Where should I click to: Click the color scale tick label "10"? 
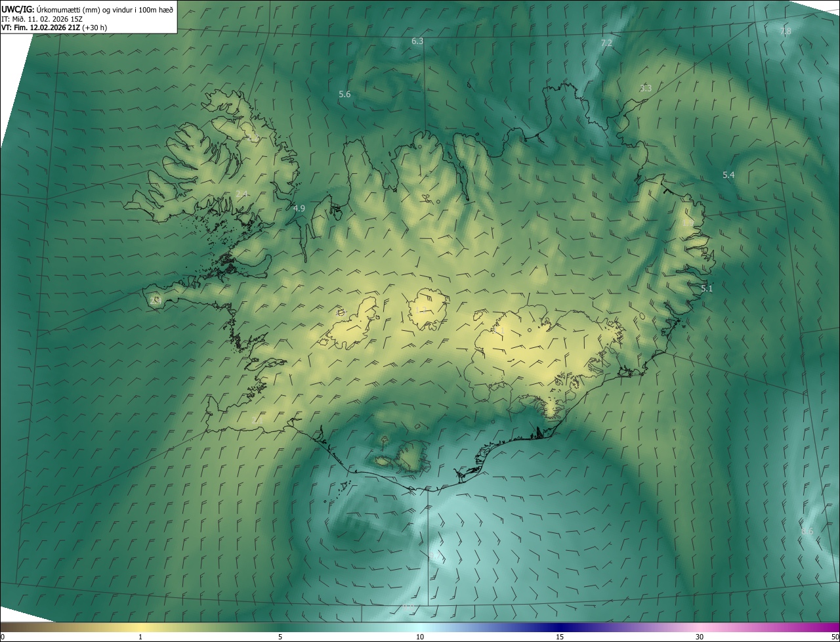click(x=420, y=637)
